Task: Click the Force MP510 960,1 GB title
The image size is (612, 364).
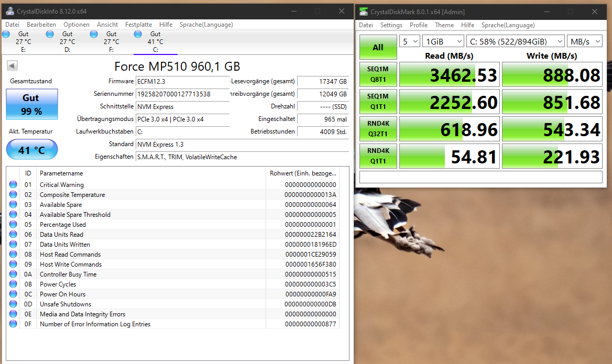Action: coord(177,67)
